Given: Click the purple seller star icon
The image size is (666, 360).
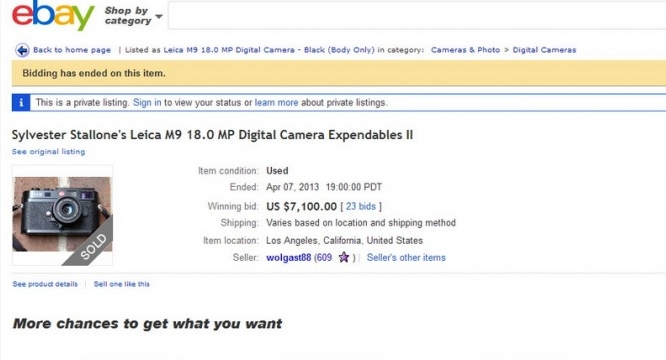Looking at the screenshot, I should (344, 257).
